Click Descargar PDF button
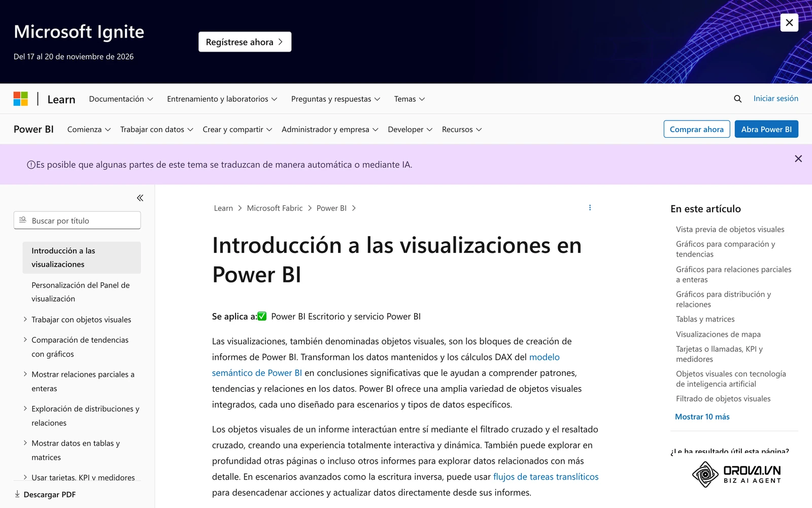This screenshot has height=508, width=812. point(45,494)
